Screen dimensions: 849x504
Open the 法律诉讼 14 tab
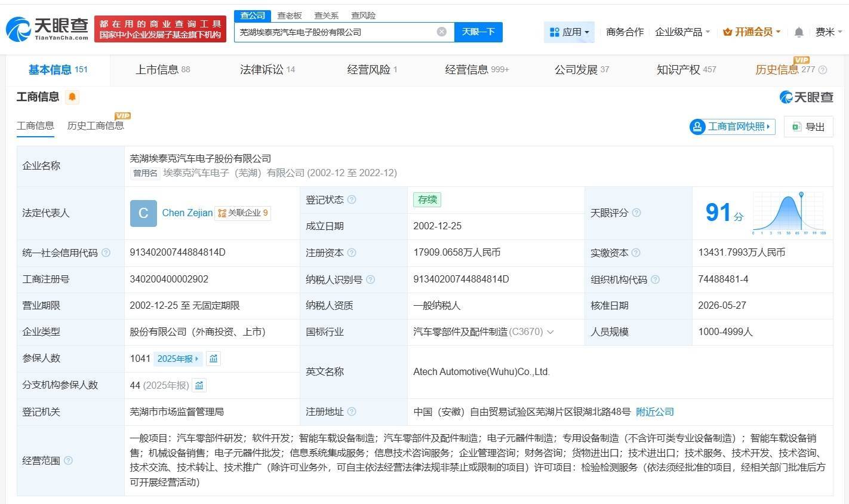(x=267, y=70)
